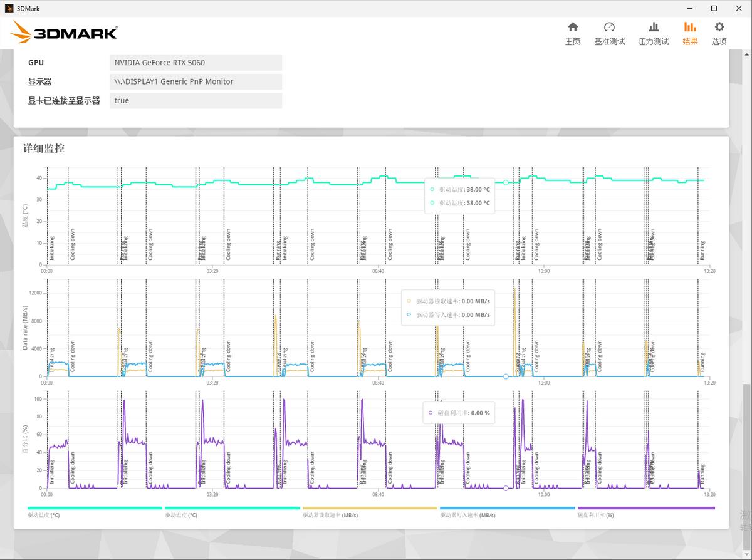Open 选项 via the gear icon
Image resolution: width=752 pixels, height=560 pixels.
coord(719,33)
